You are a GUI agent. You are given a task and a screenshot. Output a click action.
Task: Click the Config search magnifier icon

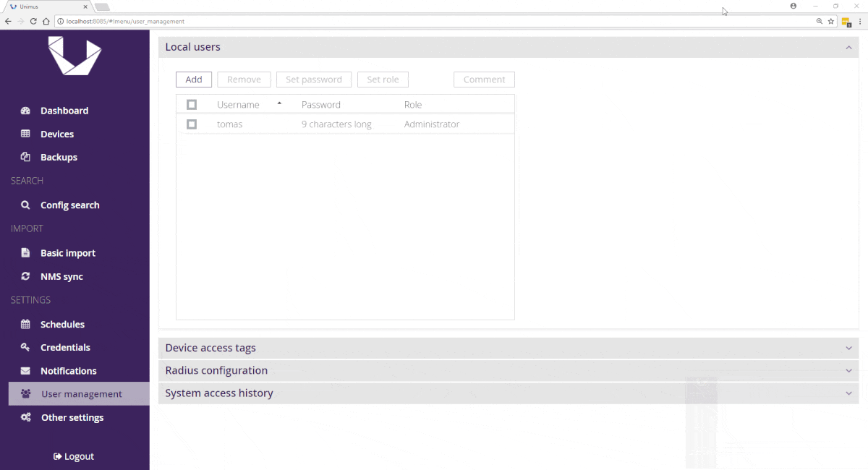tap(25, 205)
